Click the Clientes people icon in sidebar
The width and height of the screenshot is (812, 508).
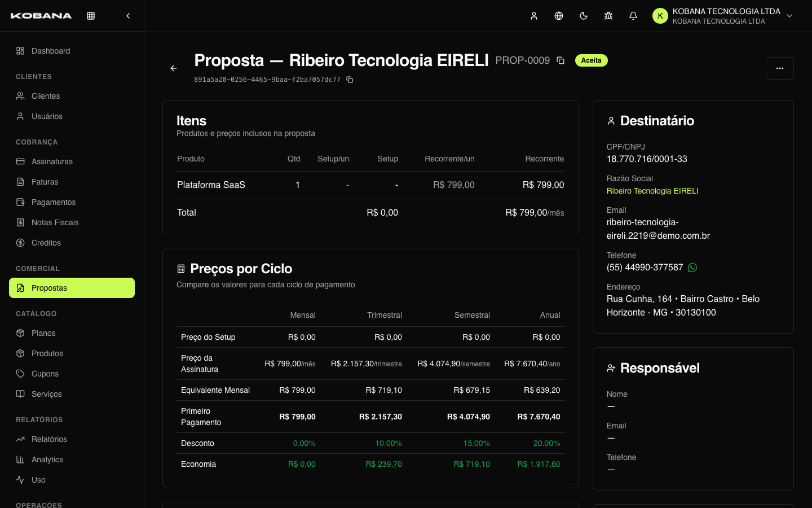[x=20, y=96]
